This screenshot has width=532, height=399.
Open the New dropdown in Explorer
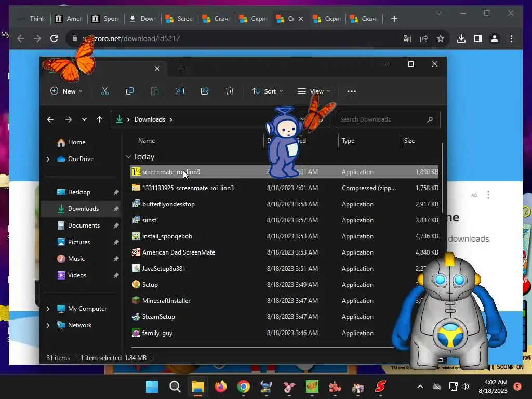66,91
